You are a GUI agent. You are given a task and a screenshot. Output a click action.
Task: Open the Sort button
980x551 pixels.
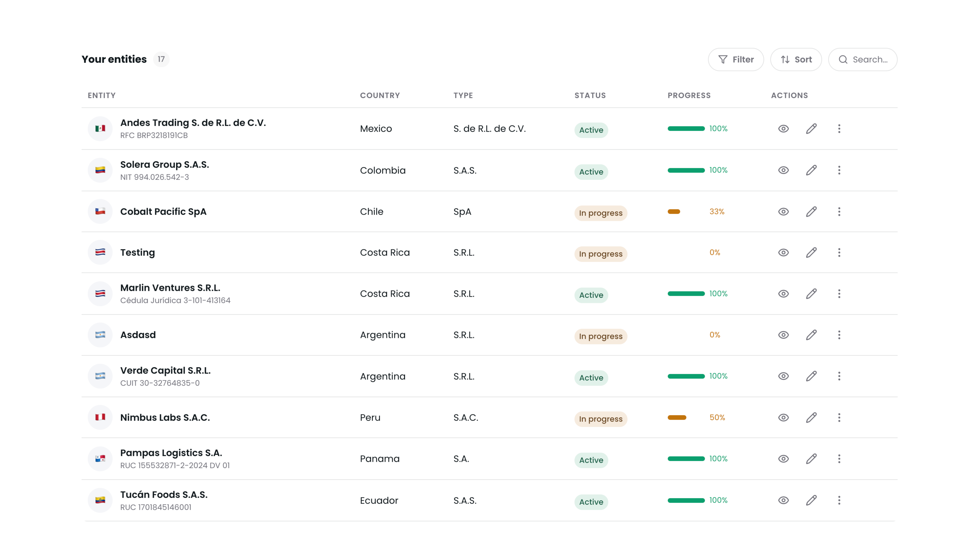pyautogui.click(x=796, y=59)
